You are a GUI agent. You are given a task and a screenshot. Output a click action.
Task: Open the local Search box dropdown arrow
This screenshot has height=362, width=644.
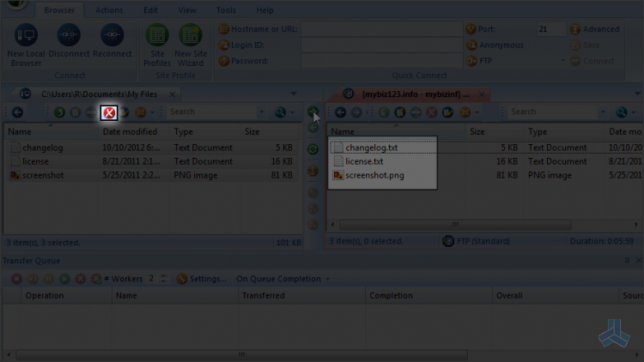tap(261, 112)
